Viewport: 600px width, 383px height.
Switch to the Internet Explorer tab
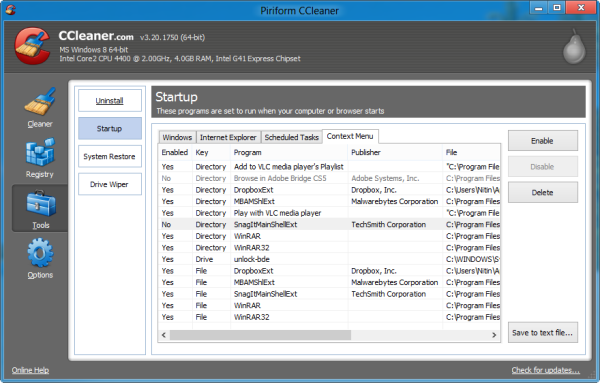point(228,137)
